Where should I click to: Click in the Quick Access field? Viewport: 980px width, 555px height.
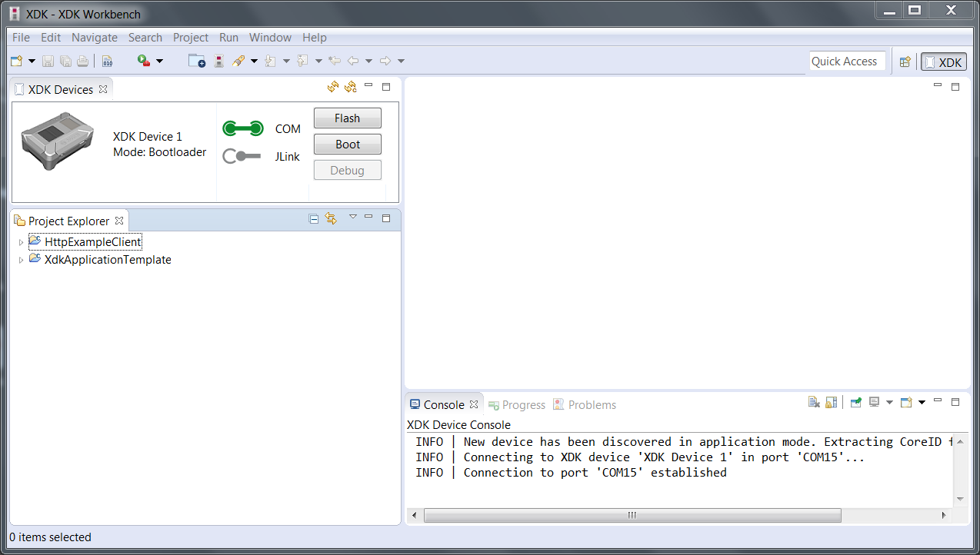848,61
